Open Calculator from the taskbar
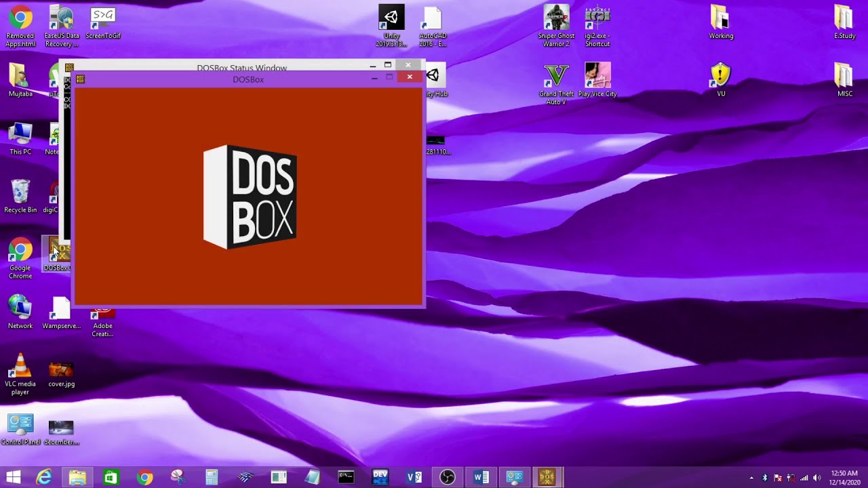868x488 pixels. [x=212, y=477]
